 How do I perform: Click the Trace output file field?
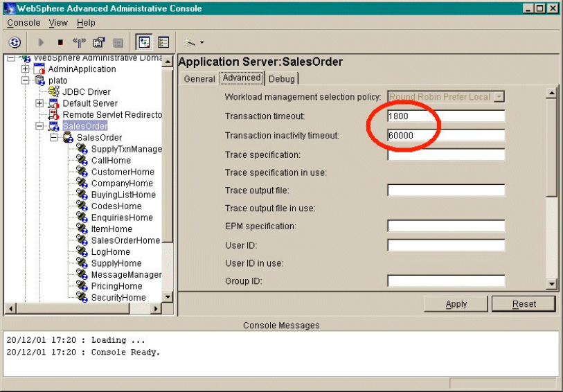point(446,190)
